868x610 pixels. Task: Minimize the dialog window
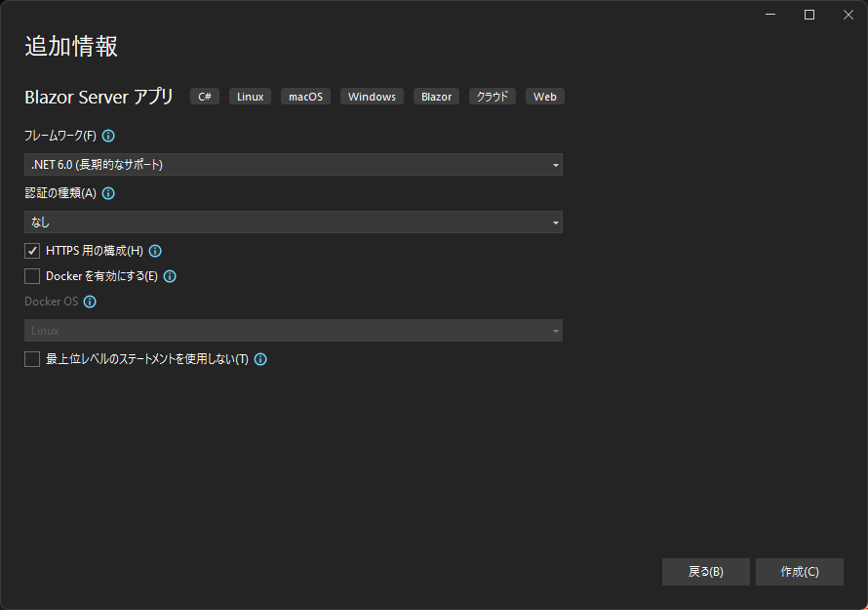coord(770,15)
